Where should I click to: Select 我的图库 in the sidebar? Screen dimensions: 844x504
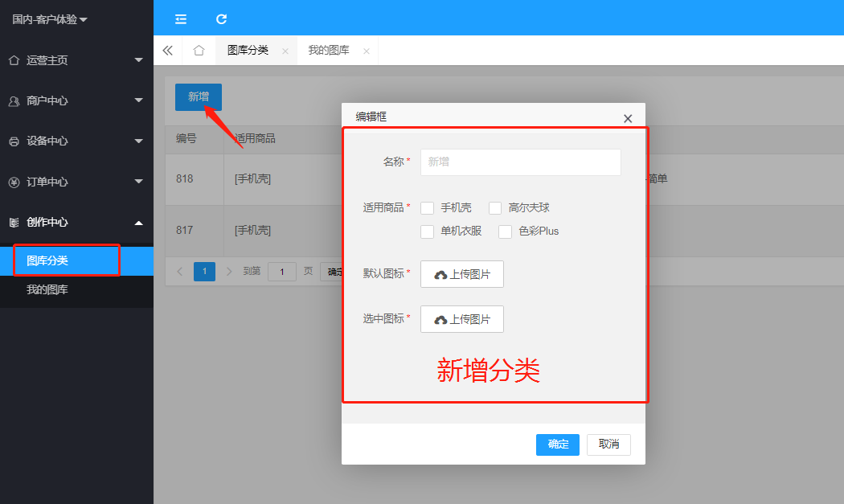tap(47, 289)
